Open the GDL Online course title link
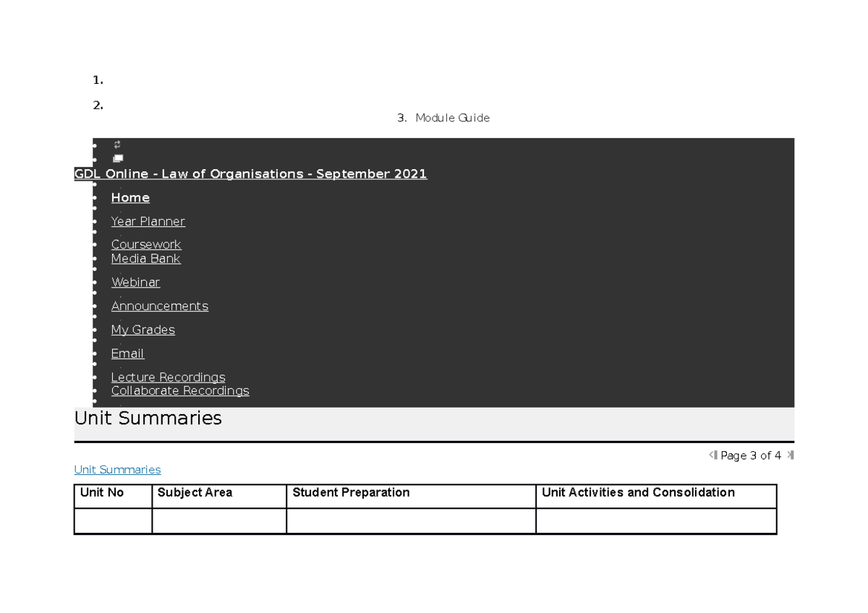 tap(250, 173)
